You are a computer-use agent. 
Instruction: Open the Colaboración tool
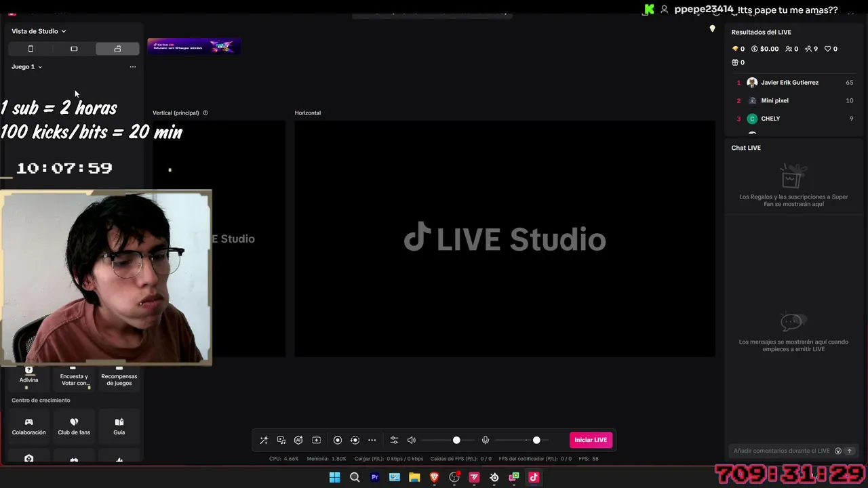click(28, 426)
